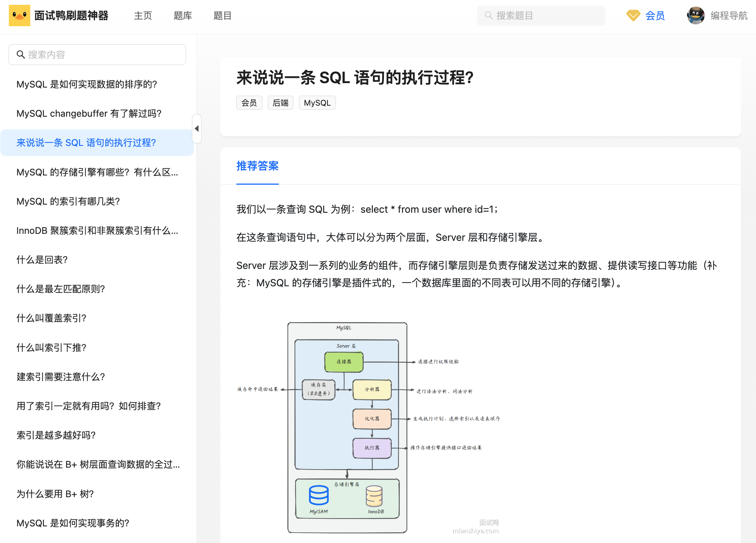Open the 编程导航 user name link

point(729,16)
